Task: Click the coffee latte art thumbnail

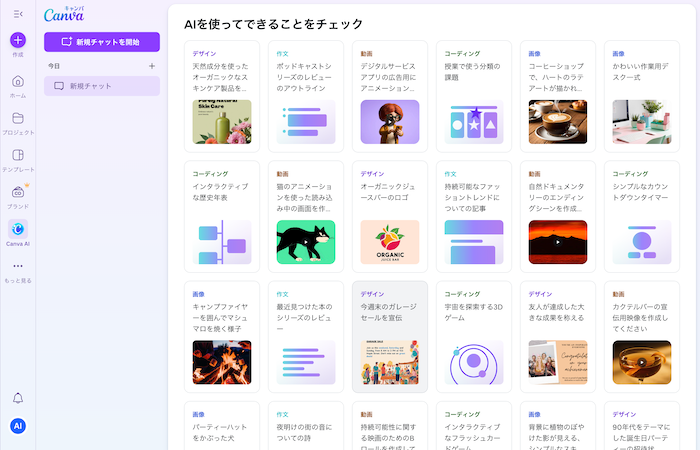Action: (558, 122)
